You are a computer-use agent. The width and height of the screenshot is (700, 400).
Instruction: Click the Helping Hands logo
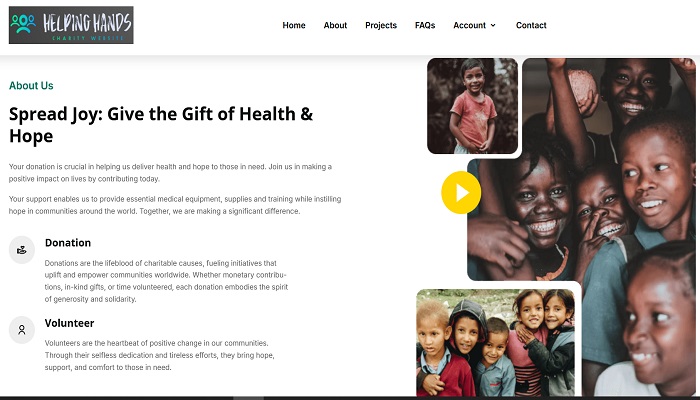[71, 25]
